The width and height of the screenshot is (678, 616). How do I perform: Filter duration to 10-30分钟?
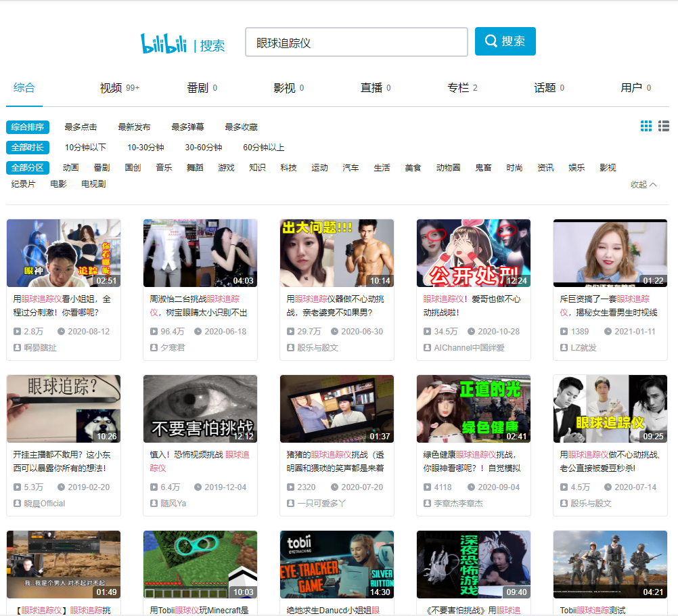click(145, 148)
